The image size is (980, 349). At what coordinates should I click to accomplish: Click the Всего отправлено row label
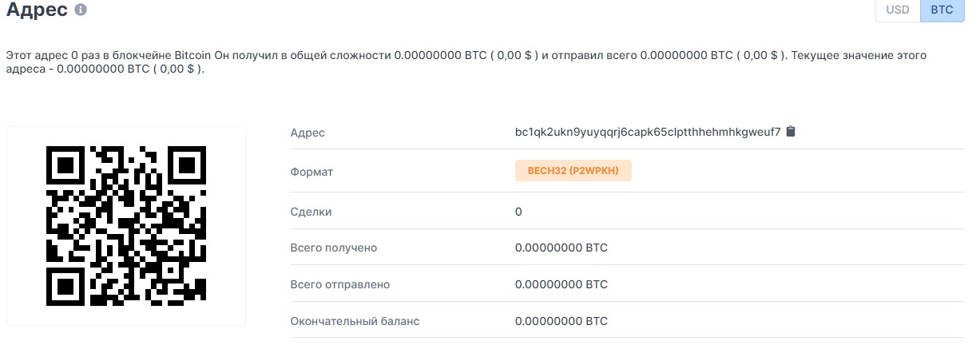click(340, 284)
